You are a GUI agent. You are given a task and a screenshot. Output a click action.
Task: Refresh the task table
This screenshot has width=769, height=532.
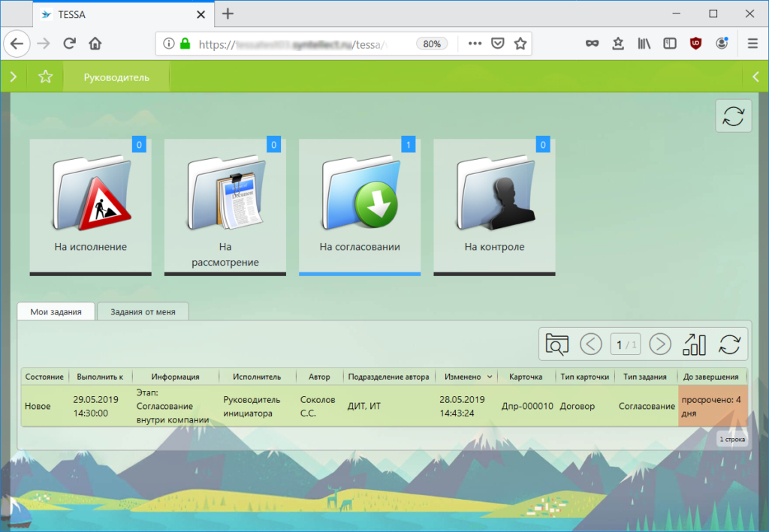point(729,344)
